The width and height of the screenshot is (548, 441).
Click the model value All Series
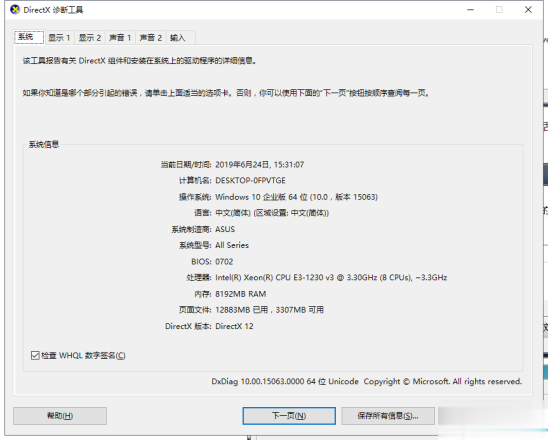pos(232,245)
